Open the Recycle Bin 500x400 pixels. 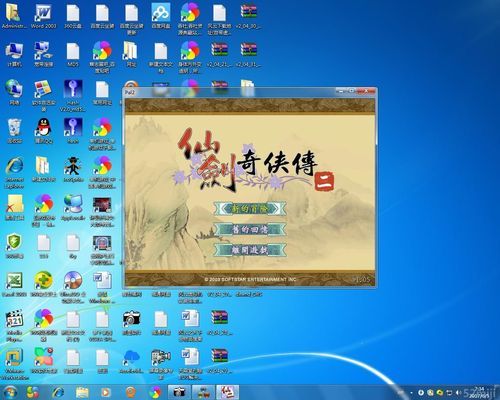(x=14, y=131)
